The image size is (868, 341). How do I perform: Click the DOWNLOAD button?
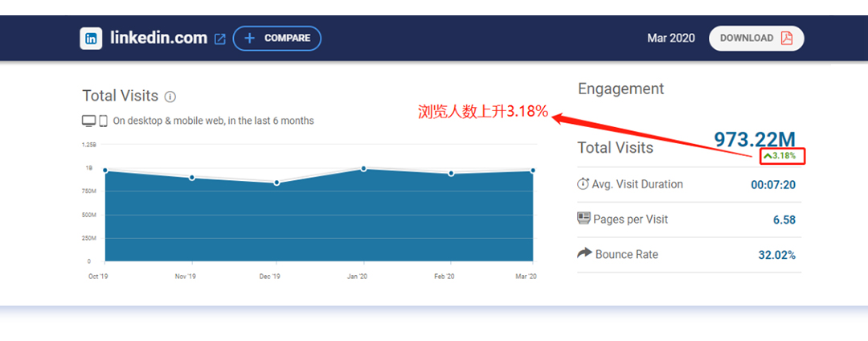756,38
